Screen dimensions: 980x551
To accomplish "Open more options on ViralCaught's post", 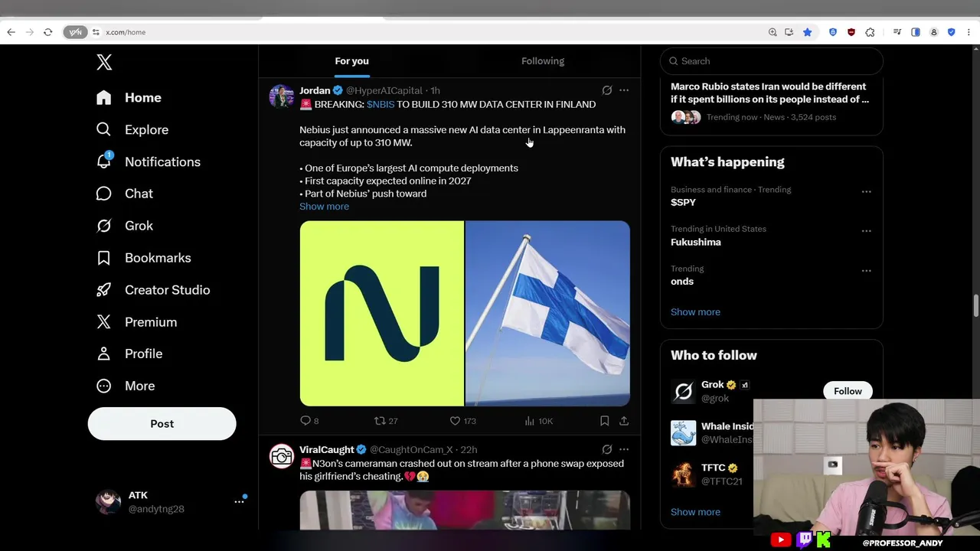I will 624,450.
